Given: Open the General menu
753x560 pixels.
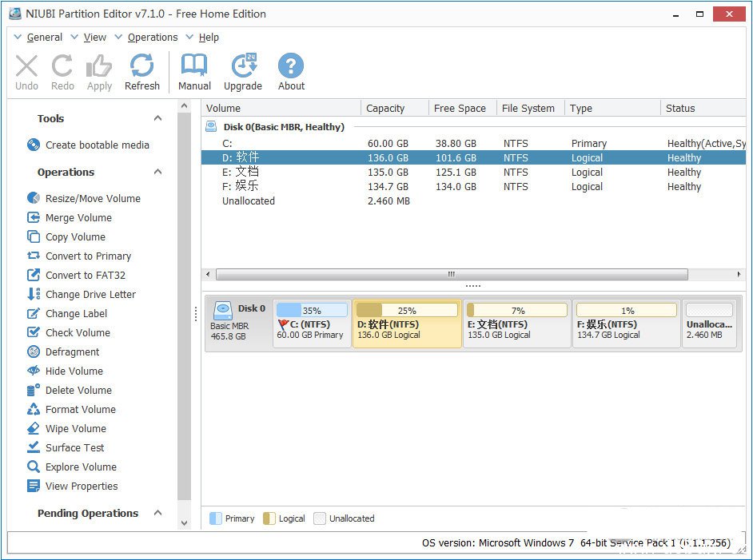Looking at the screenshot, I should click(x=44, y=38).
